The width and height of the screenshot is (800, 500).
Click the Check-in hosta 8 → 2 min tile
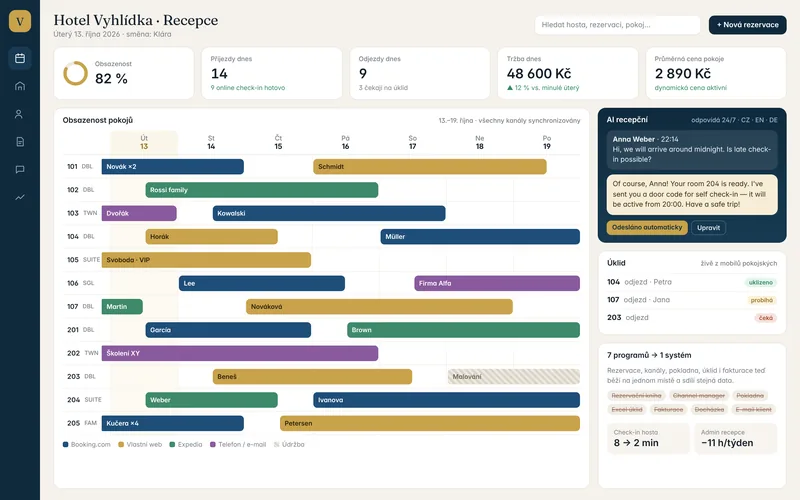tap(647, 438)
